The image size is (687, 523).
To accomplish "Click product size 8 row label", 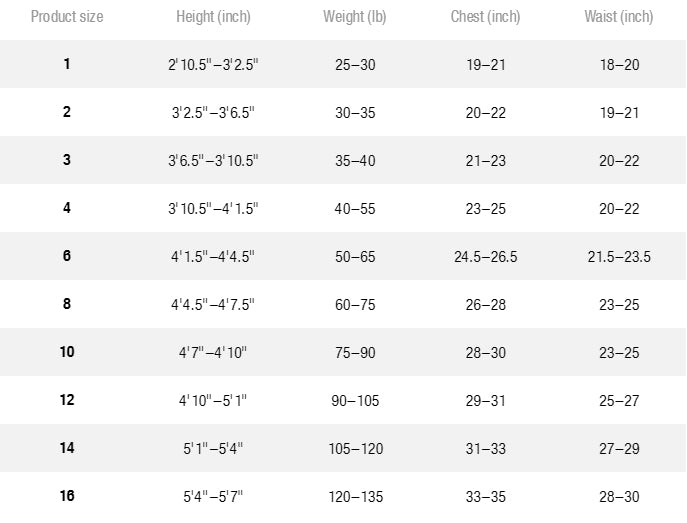I will [67, 304].
